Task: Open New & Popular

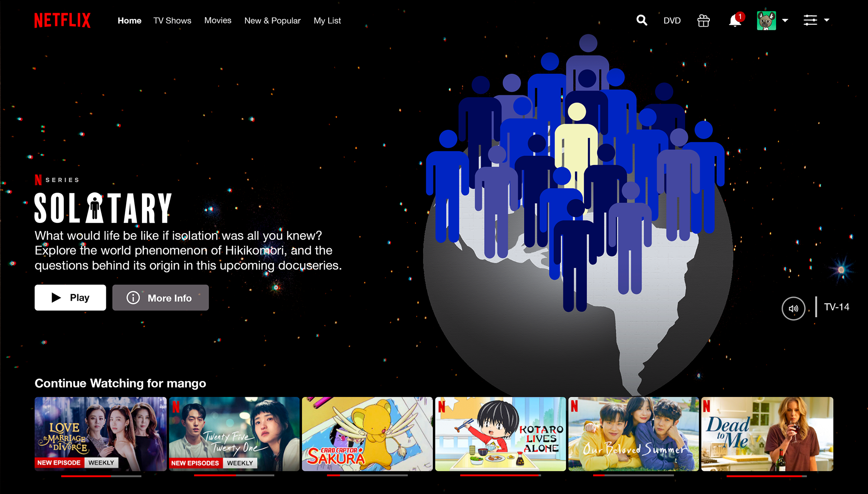Action: pos(272,21)
